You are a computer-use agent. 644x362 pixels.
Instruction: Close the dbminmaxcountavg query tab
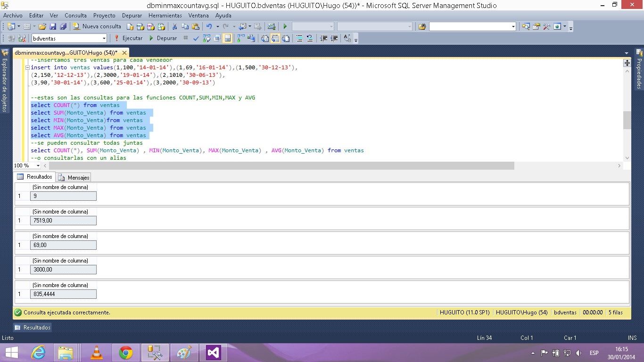(124, 53)
